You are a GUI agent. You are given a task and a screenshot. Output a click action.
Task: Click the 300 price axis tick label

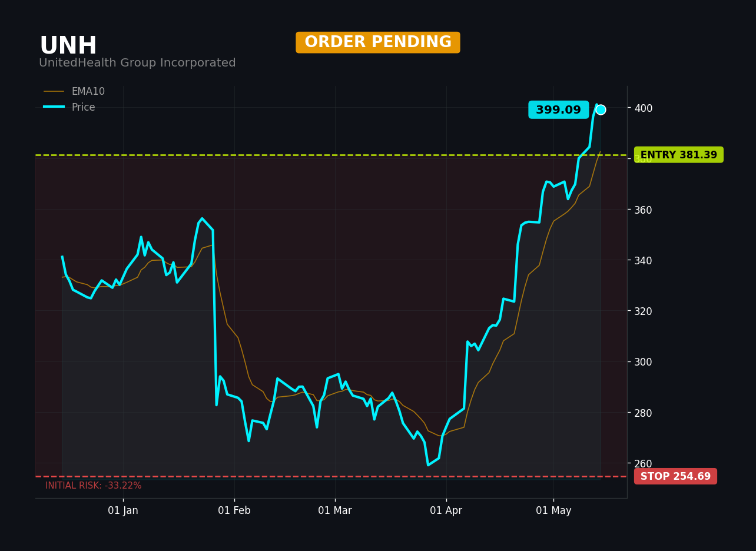point(643,361)
